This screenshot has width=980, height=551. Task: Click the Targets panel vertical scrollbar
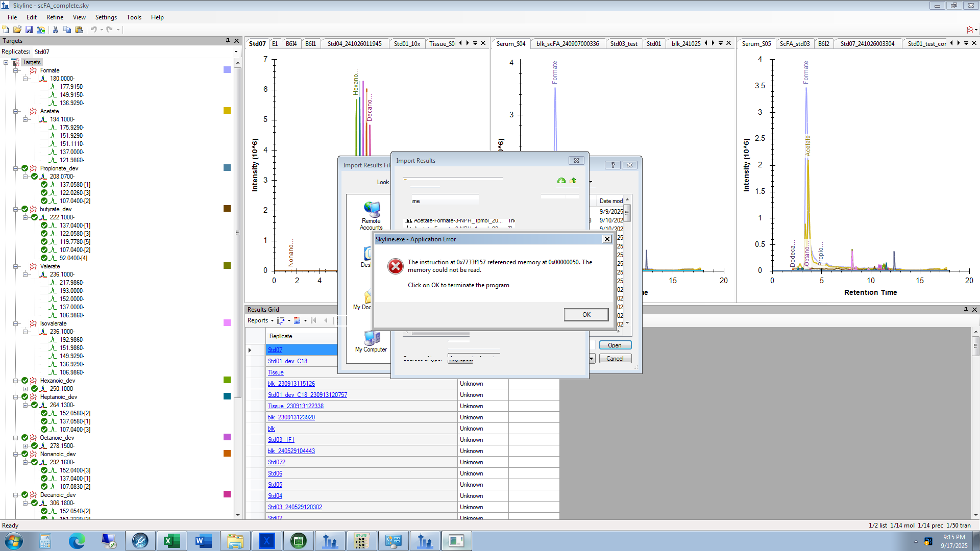click(237, 232)
